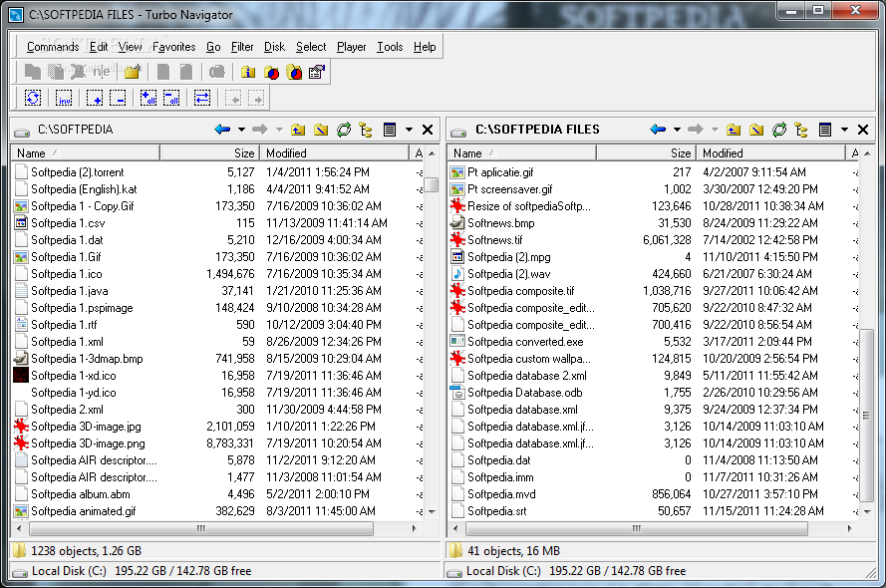Click right panel horizontal scrollbar thumb
The height and width of the screenshot is (588, 886).
click(x=637, y=528)
